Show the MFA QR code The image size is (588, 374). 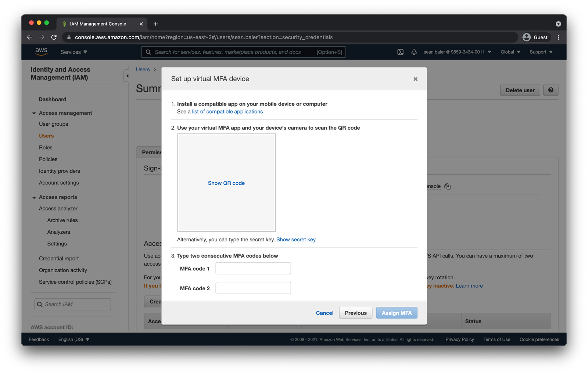tap(226, 183)
